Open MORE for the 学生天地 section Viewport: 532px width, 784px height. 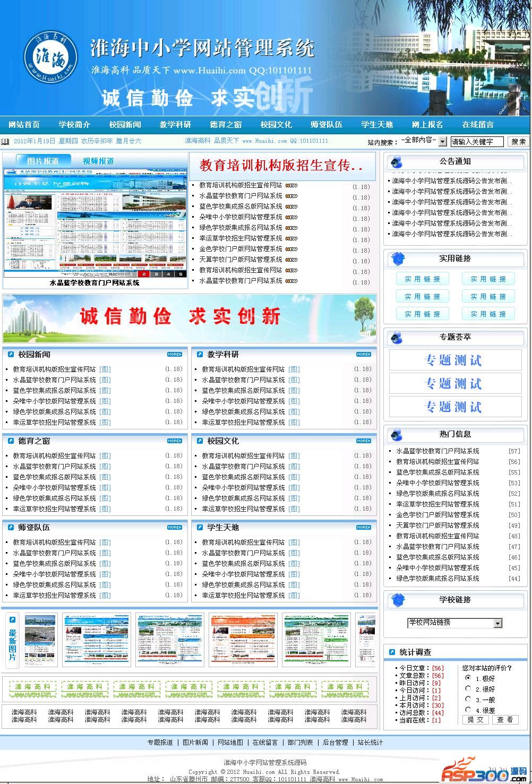pos(364,527)
